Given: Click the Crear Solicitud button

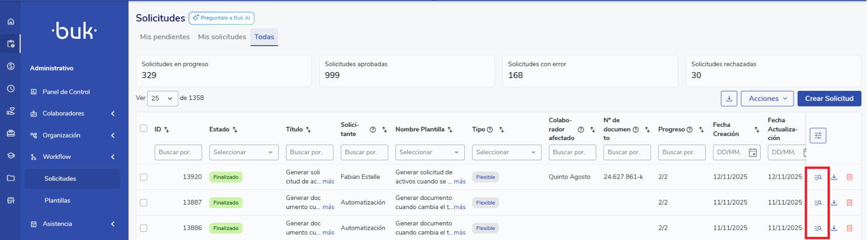Looking at the screenshot, I should (x=829, y=98).
